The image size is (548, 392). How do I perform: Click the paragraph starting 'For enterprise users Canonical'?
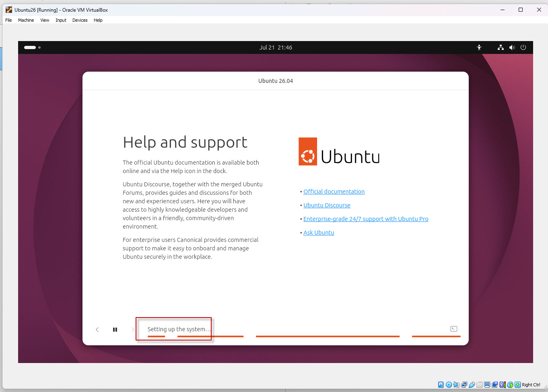click(x=190, y=248)
